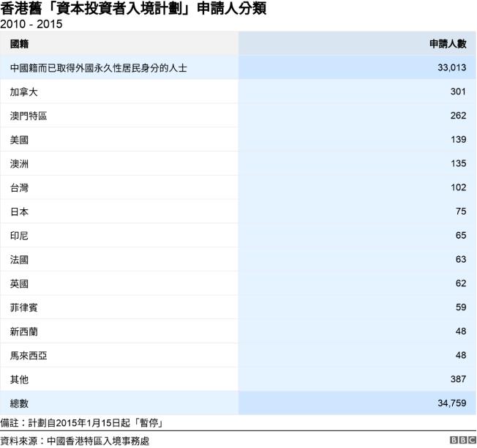Select the 美國 row label
The image size is (477, 448).
pyautogui.click(x=20, y=140)
